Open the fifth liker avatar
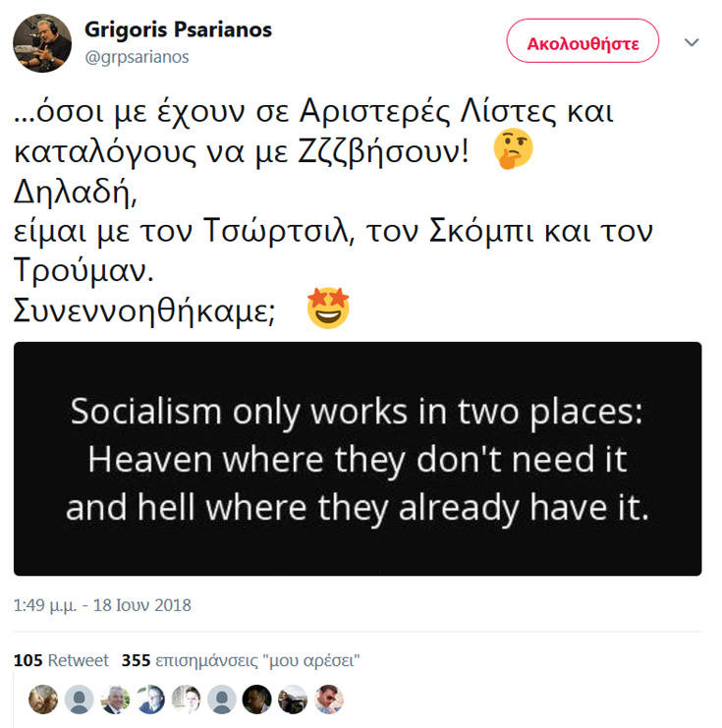722x728 pixels. pos(186,700)
